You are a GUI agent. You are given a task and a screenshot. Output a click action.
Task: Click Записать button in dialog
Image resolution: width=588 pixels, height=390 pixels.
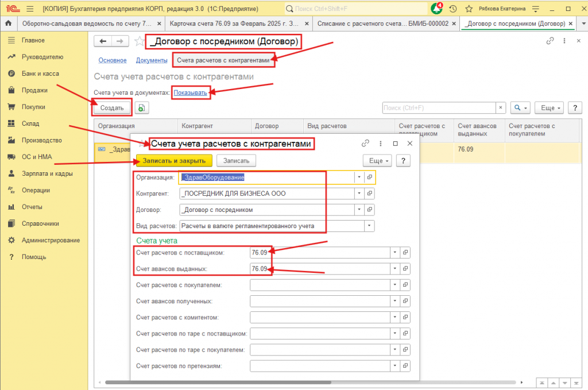[236, 160]
